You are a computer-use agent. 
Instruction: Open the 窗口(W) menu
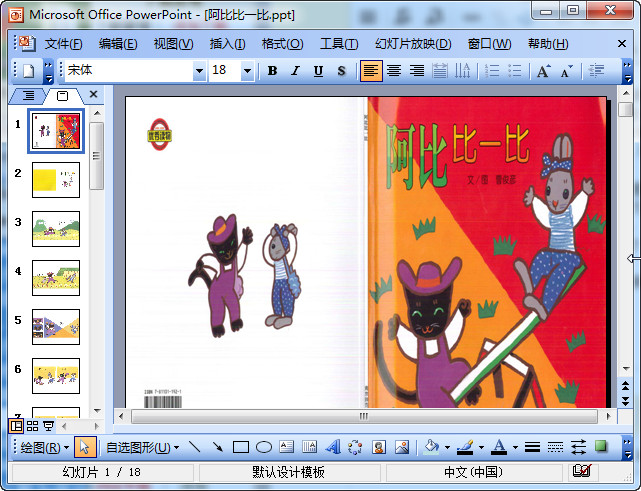(x=489, y=44)
